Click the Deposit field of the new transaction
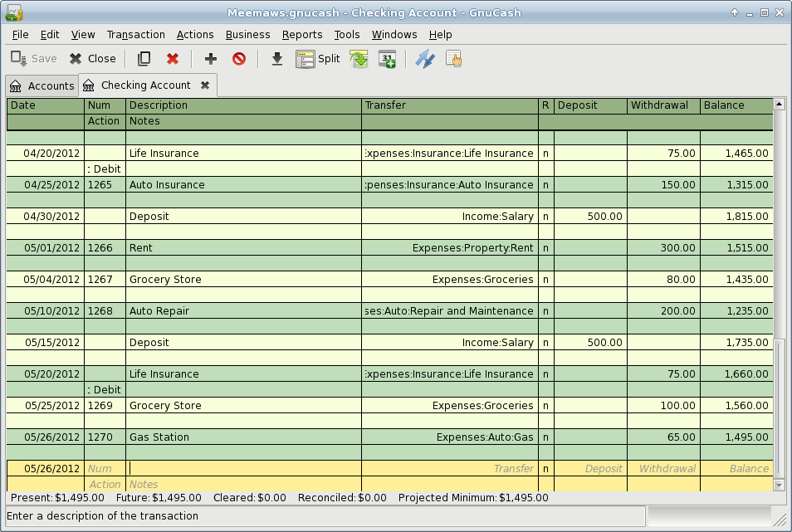Viewport: 792px width, 532px height. (x=590, y=468)
